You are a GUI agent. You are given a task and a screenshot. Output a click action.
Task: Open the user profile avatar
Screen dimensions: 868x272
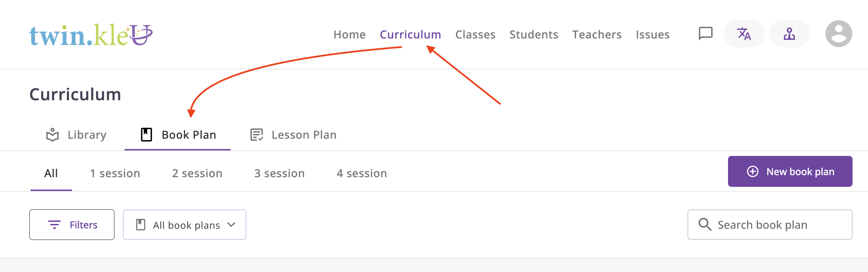(838, 34)
